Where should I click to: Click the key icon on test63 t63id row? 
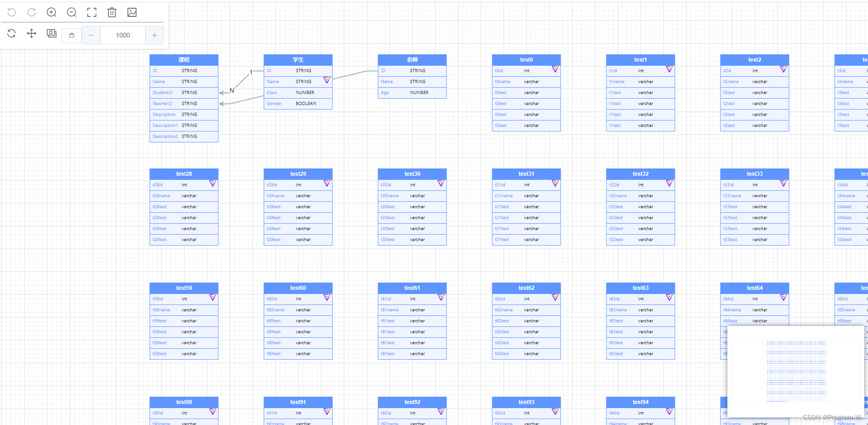coord(669,298)
